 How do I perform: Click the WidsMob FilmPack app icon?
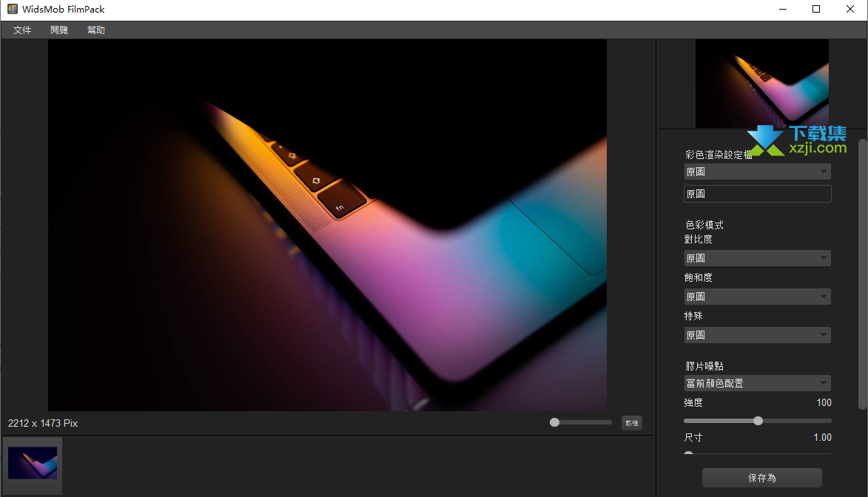[12, 9]
